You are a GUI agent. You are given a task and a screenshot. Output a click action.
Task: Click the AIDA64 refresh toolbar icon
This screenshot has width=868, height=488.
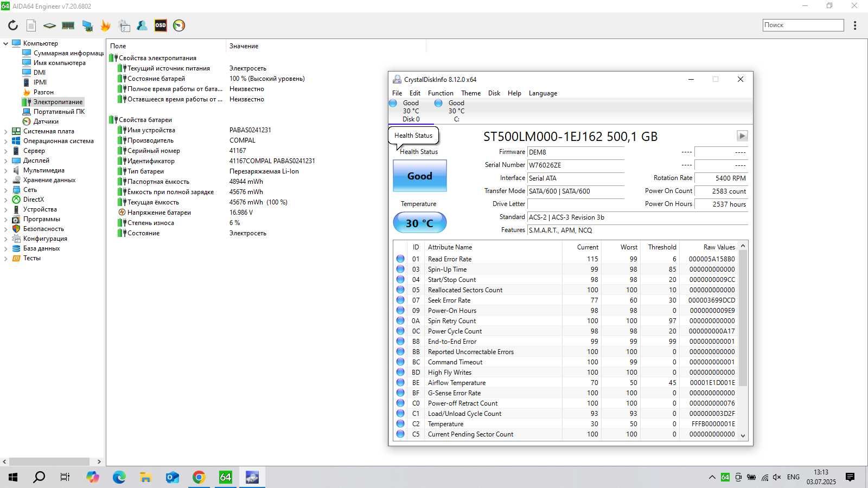coord(13,25)
